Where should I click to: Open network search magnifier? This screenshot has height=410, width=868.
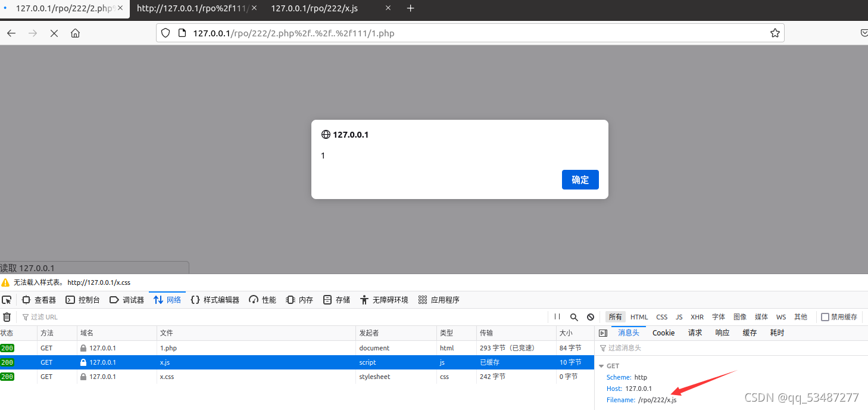tap(574, 317)
